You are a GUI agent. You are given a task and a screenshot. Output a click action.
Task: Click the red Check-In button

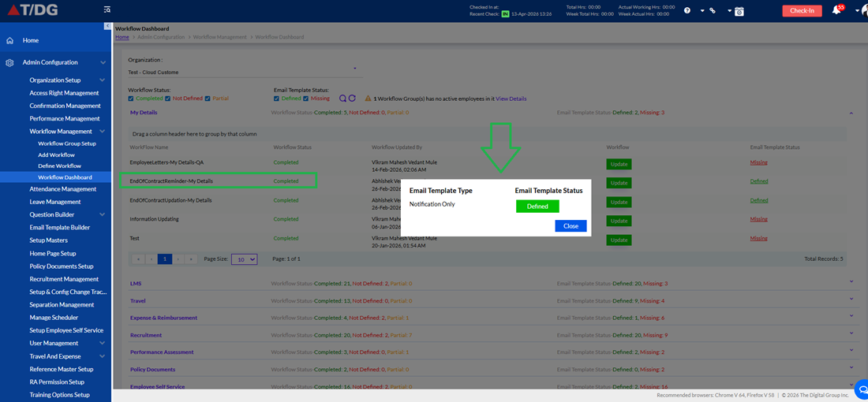click(x=803, y=10)
